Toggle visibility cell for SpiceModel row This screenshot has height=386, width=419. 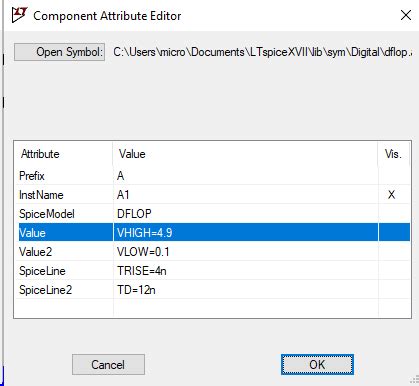coord(394,214)
